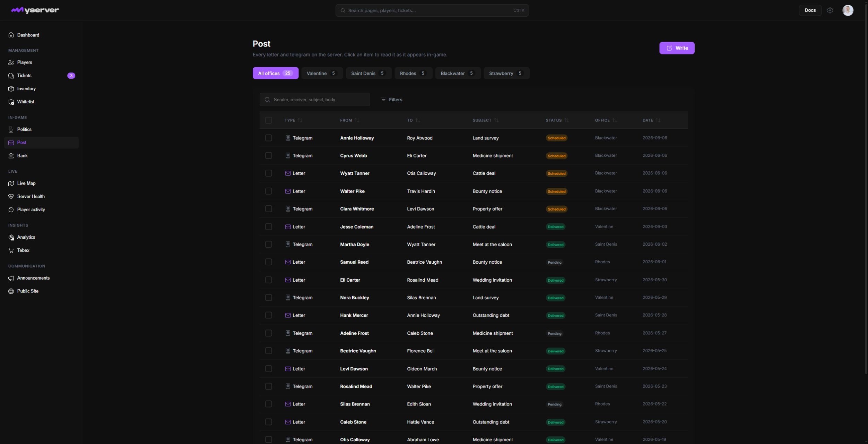
Task: Open the Dashboard home icon
Action: coord(11,35)
